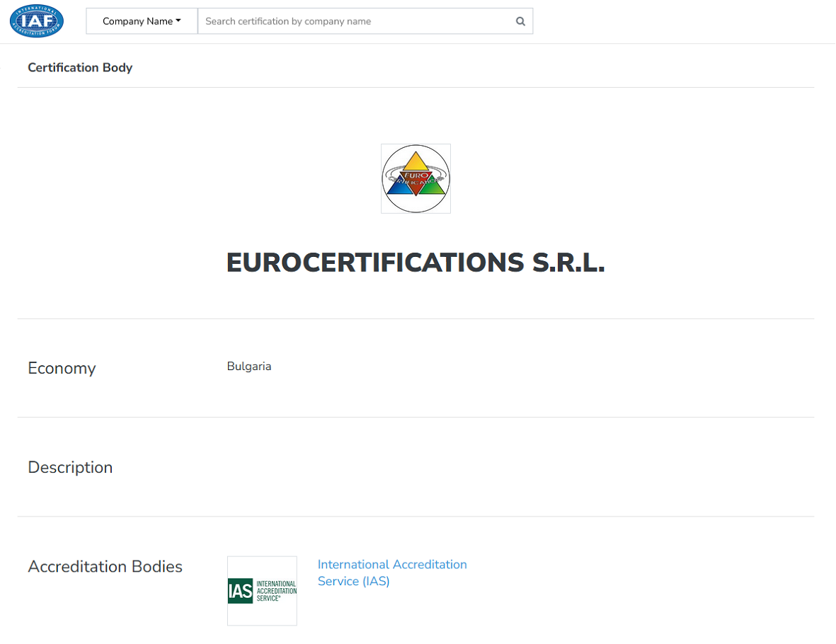Screen dimensions: 836x644
Task: Click the IAF logo in the header
Action: tap(37, 21)
